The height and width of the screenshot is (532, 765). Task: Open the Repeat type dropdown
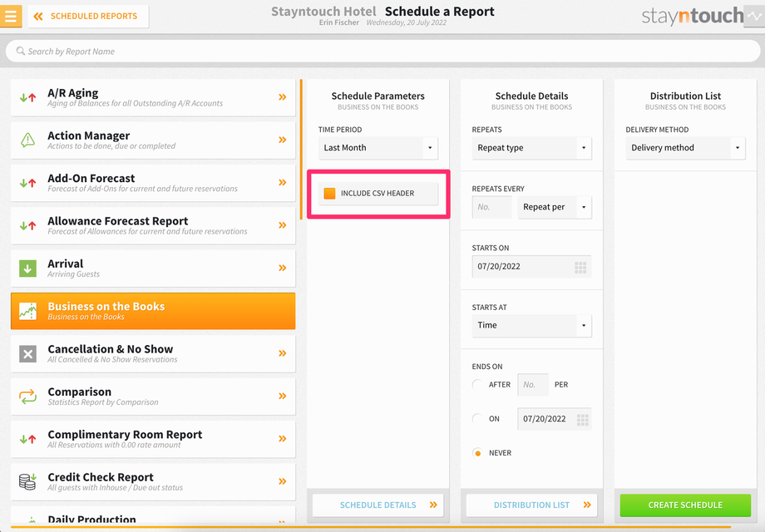click(x=532, y=148)
